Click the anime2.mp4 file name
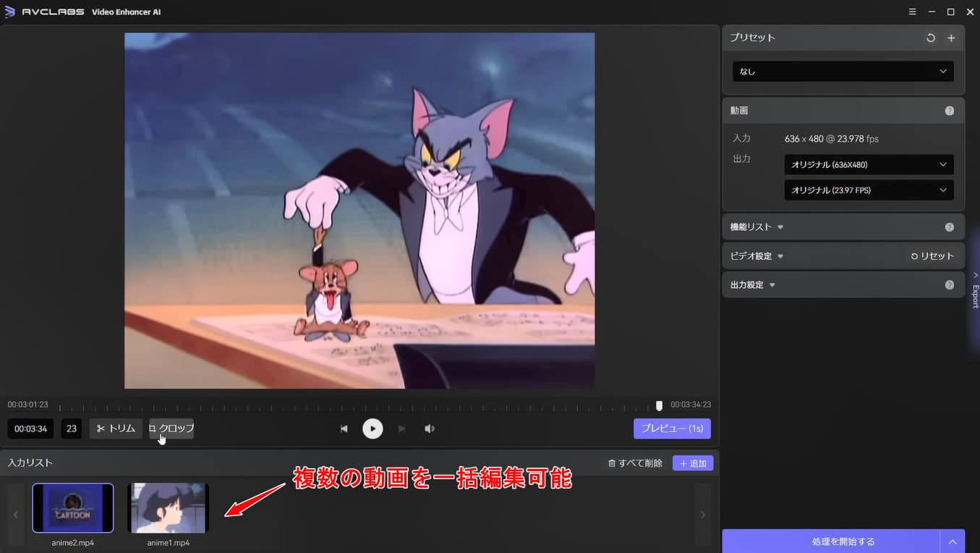Screen dimensions: 980x553 pyautogui.click(x=73, y=542)
